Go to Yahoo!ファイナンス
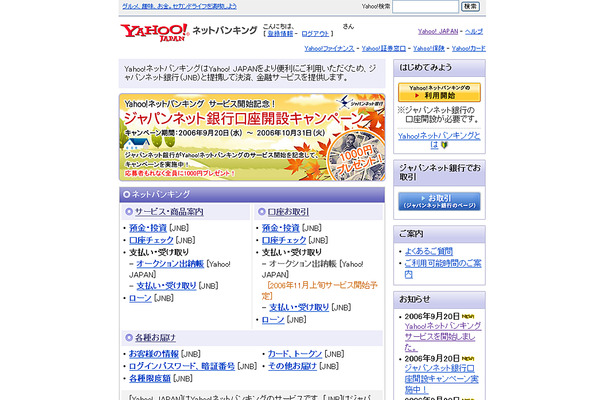 tap(329, 48)
